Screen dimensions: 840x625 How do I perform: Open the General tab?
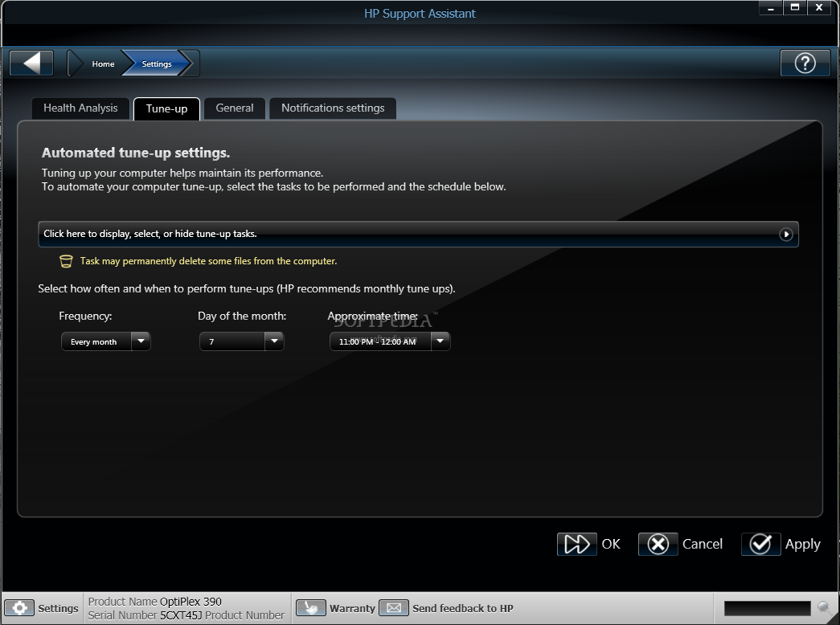point(235,108)
